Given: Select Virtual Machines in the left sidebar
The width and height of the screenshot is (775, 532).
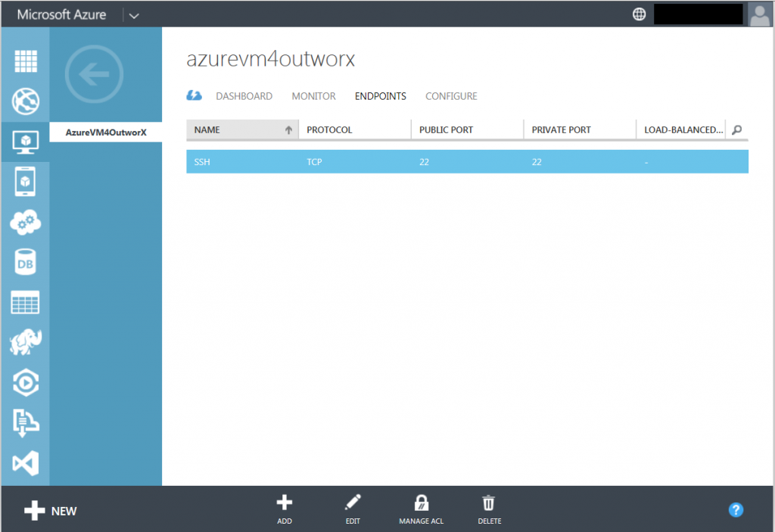Looking at the screenshot, I should pyautogui.click(x=25, y=141).
